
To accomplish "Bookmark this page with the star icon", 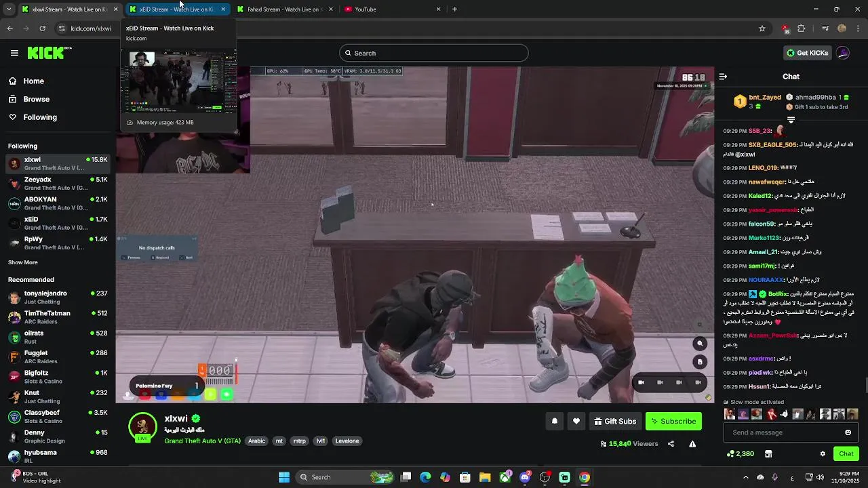I will tap(762, 28).
